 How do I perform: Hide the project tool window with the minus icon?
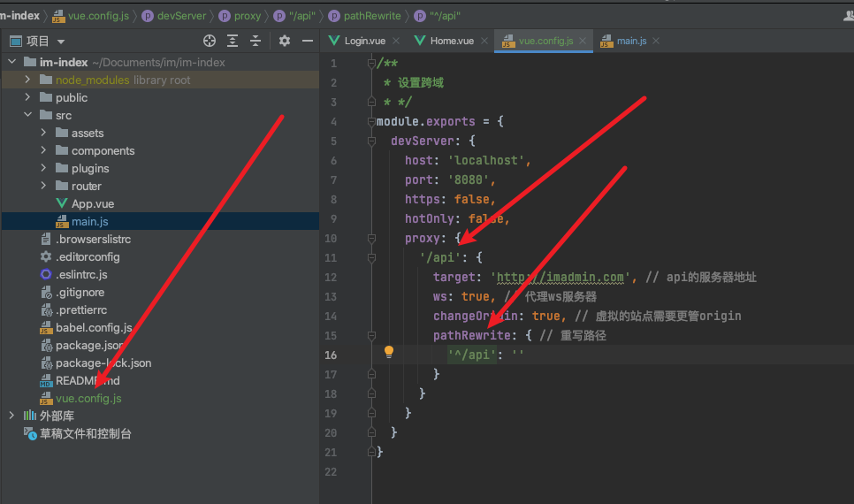pyautogui.click(x=307, y=41)
